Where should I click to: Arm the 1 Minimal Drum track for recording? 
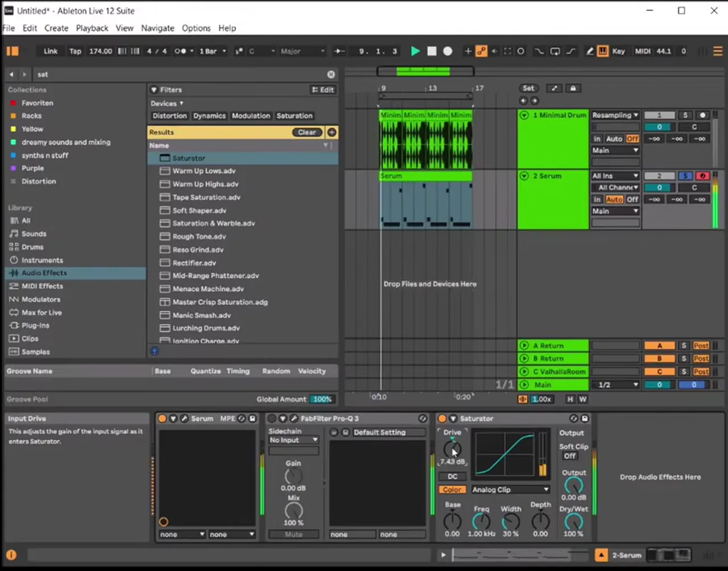point(702,115)
